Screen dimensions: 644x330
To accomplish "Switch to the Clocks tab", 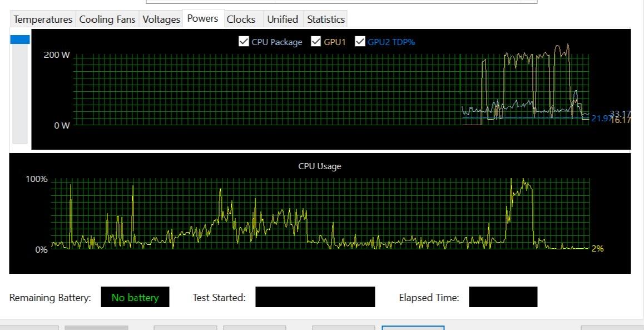I will click(x=241, y=19).
